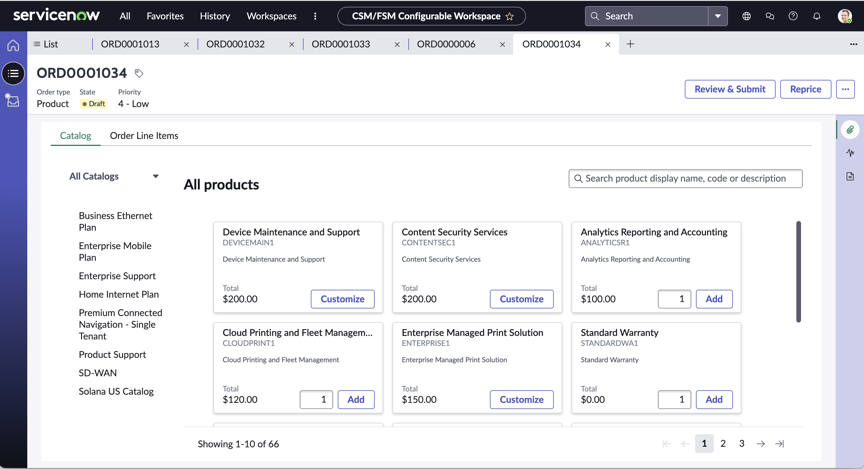Add Standard Warranty product
Screen dimensions: 864x469
pyautogui.click(x=714, y=400)
